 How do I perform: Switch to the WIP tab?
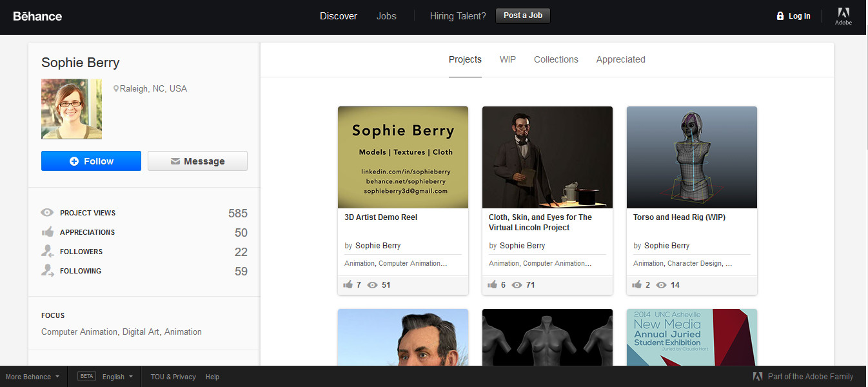point(508,59)
